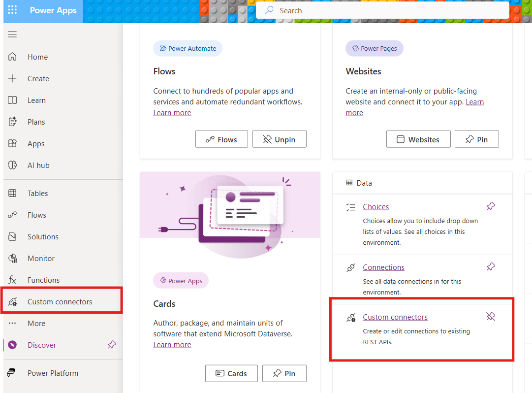Viewport: 532px width, 393px height.
Task: Click the Tables grid icon
Action: click(12, 193)
